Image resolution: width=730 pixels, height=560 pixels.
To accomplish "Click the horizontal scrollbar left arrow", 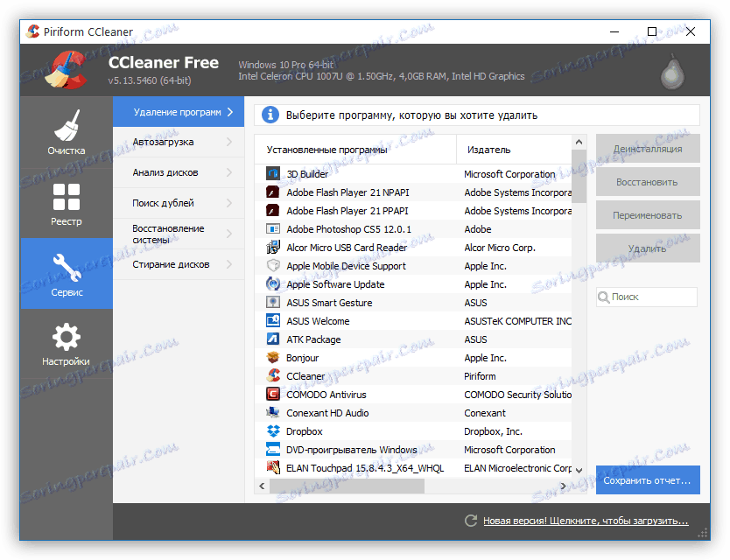I will point(262,486).
